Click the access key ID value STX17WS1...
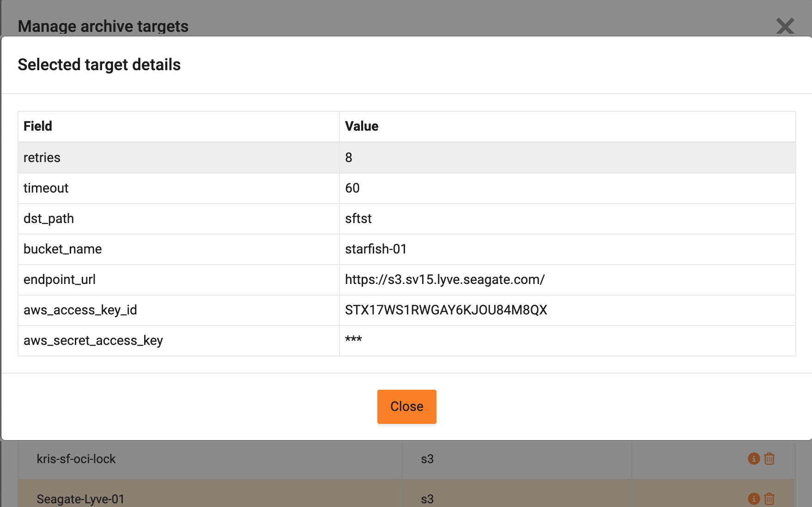The width and height of the screenshot is (812, 507). [446, 310]
